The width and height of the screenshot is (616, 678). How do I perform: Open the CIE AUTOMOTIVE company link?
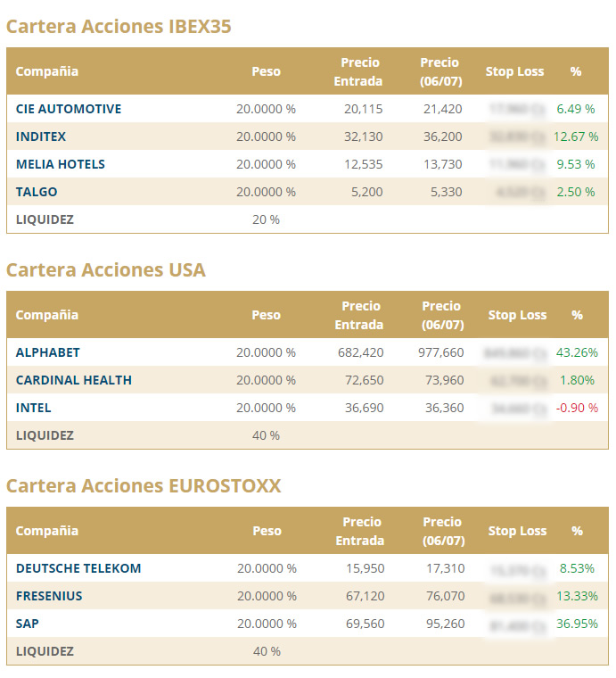click(69, 109)
